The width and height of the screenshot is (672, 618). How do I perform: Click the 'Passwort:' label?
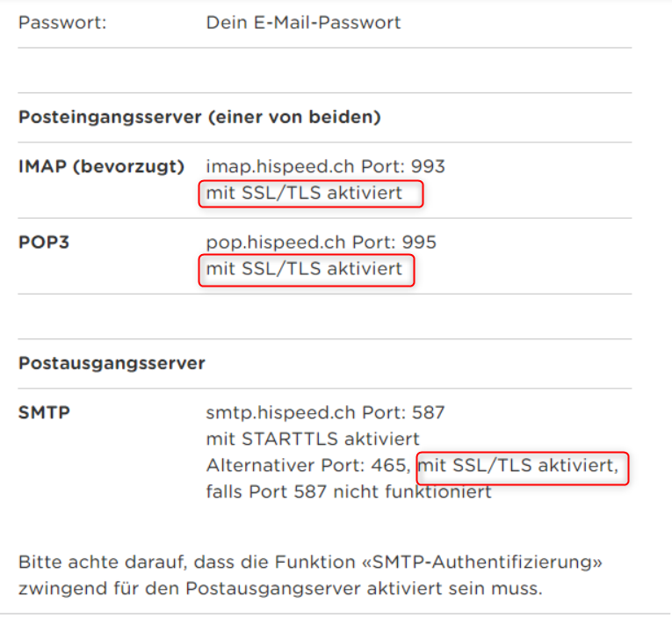[x=62, y=23]
